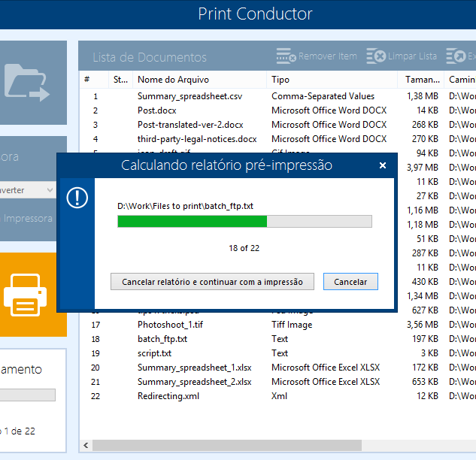476x460 pixels.
Task: Click the orange printer start button
Action: (x=26, y=295)
